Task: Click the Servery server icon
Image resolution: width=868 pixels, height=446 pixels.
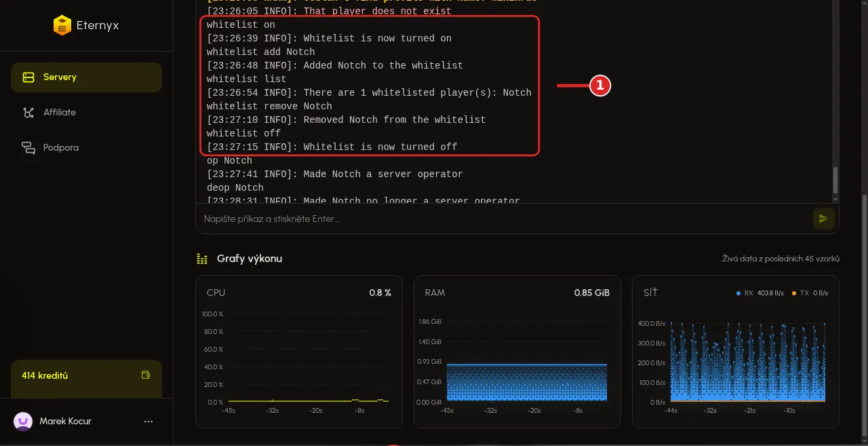Action: click(x=28, y=77)
